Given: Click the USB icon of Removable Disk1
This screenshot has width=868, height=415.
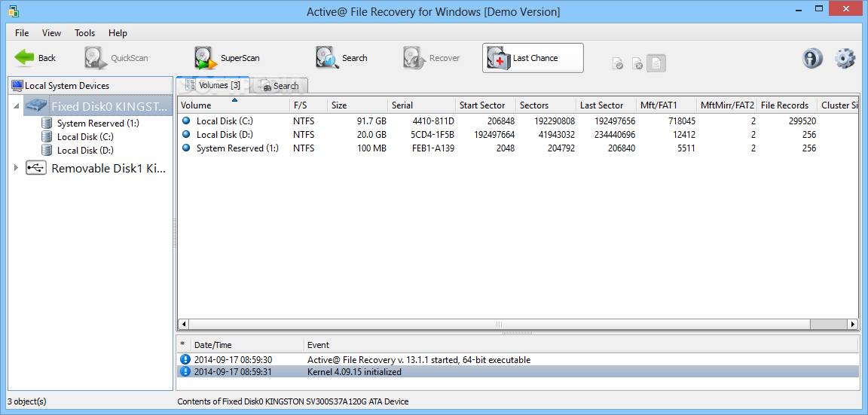Looking at the screenshot, I should tap(36, 168).
